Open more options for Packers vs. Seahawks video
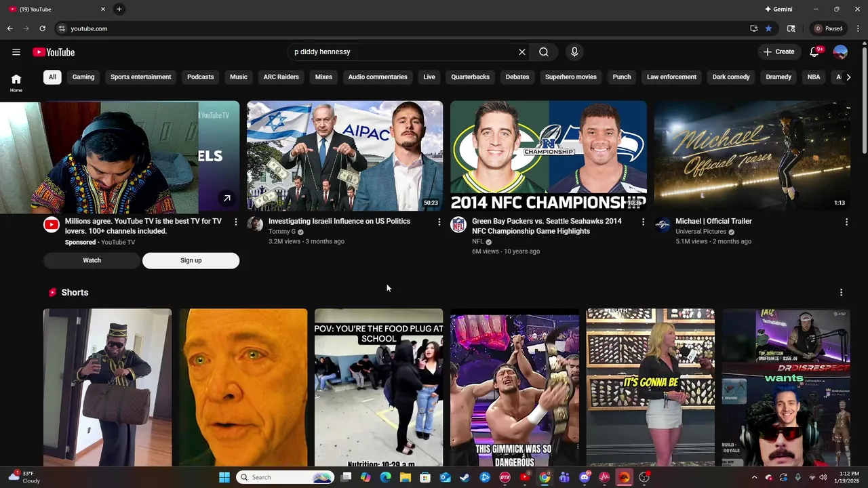Viewport: 868px width, 488px height. 643,222
